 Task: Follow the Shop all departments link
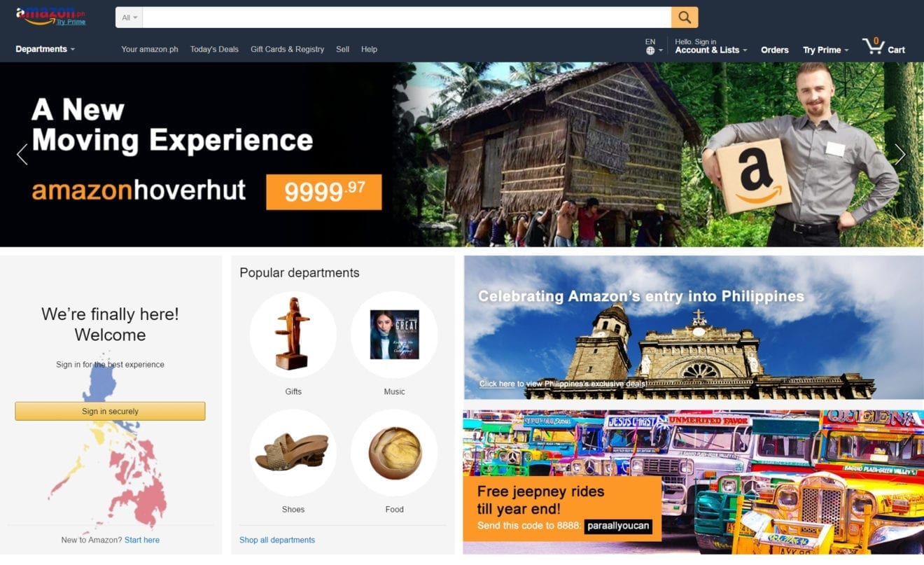[x=277, y=540]
